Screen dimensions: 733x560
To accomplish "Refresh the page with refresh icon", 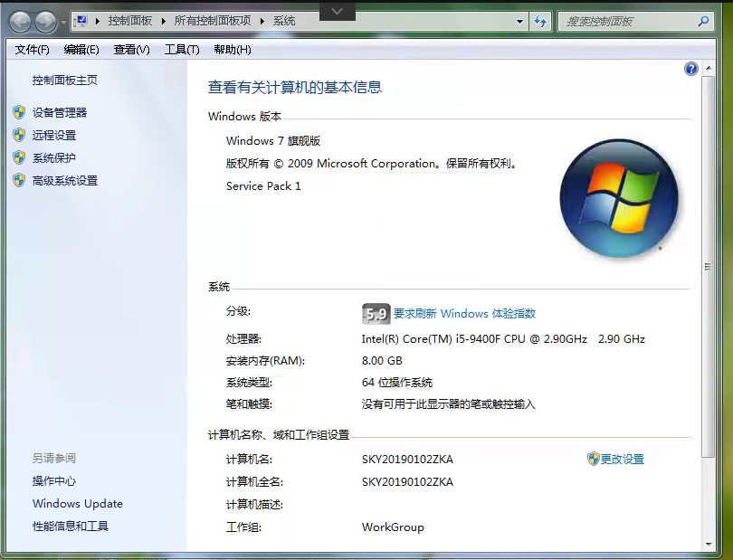I will (x=540, y=22).
